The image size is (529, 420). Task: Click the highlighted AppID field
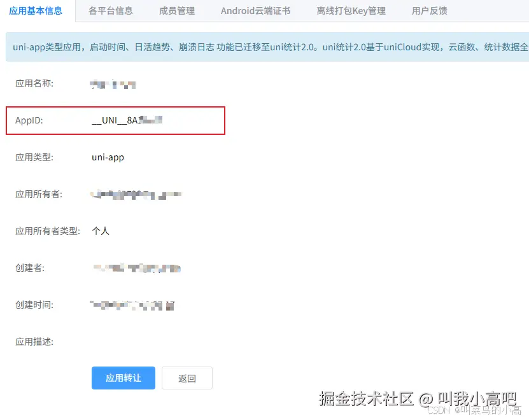tap(115, 120)
